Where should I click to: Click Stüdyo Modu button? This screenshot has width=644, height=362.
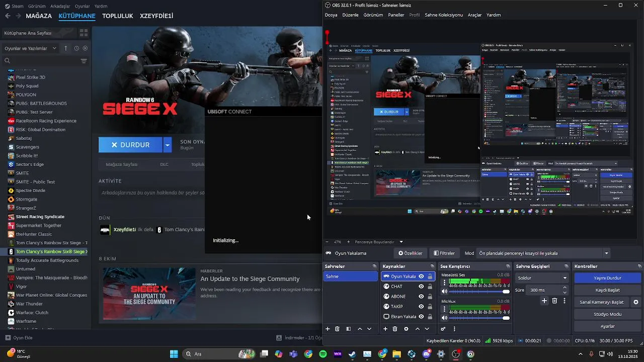click(607, 314)
